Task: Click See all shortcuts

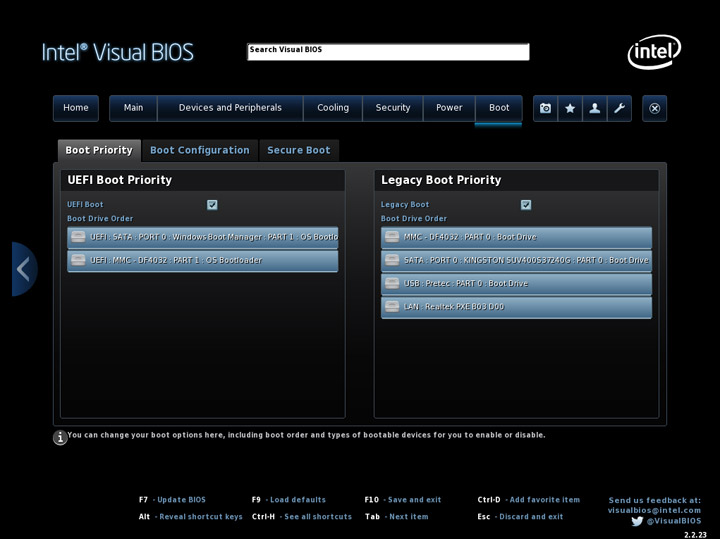Action: tap(302, 517)
